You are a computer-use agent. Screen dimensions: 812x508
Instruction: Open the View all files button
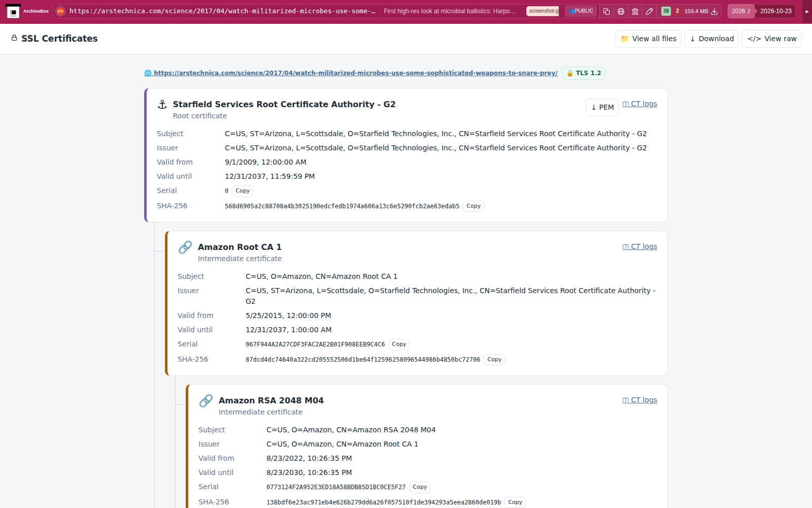coord(648,39)
